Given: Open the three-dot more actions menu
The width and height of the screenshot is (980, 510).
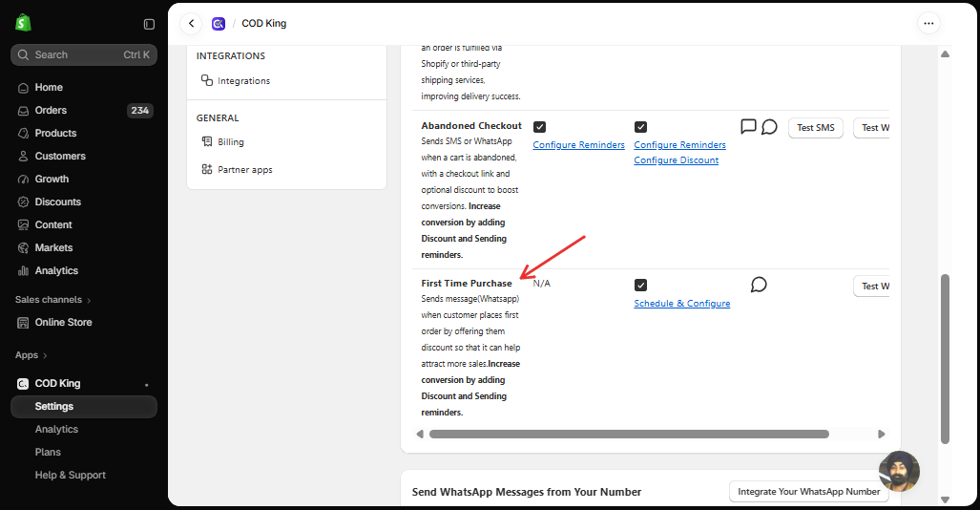Looking at the screenshot, I should point(928,23).
